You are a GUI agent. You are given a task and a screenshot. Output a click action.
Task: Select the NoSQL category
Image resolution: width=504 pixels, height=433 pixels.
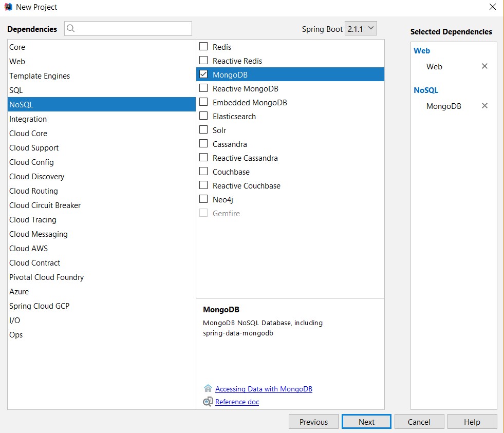coord(102,104)
